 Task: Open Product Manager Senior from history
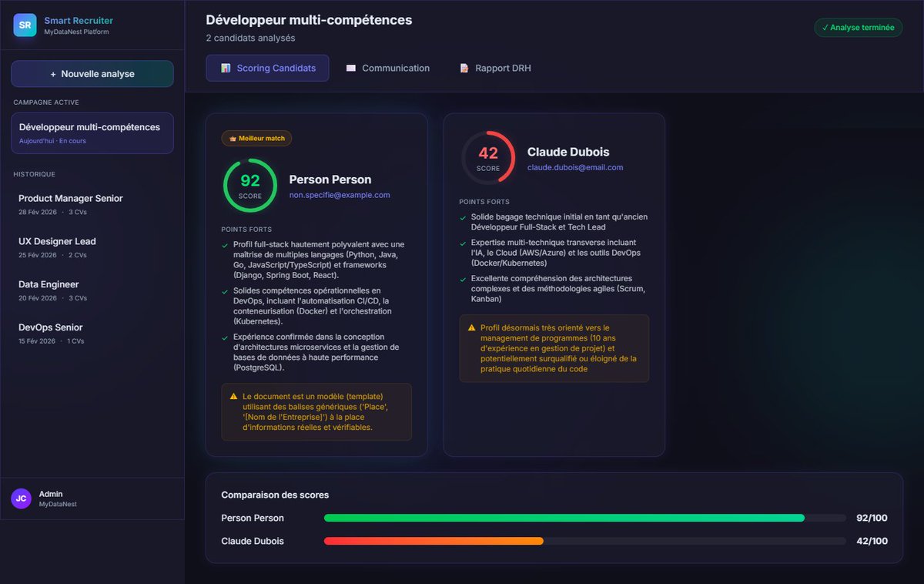(92, 204)
